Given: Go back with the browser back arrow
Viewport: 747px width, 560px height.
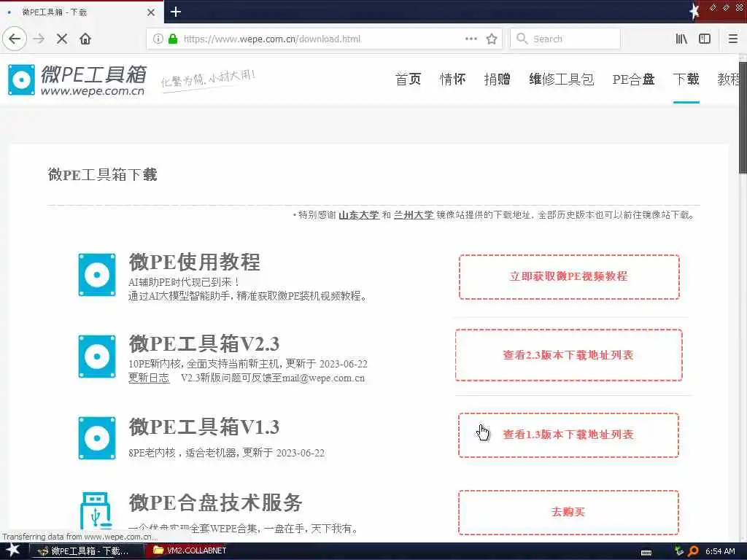Looking at the screenshot, I should [x=15, y=39].
